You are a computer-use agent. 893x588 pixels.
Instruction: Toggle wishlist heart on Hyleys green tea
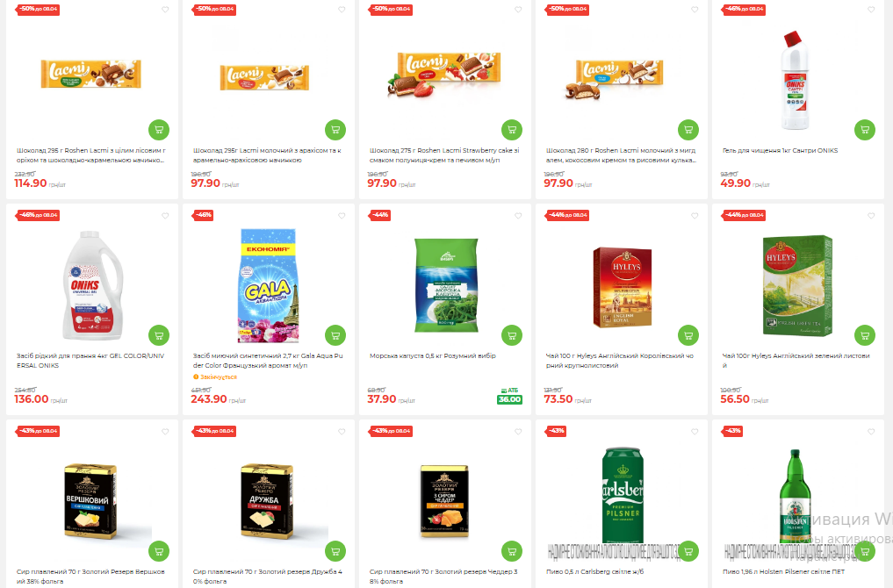pyautogui.click(x=871, y=216)
